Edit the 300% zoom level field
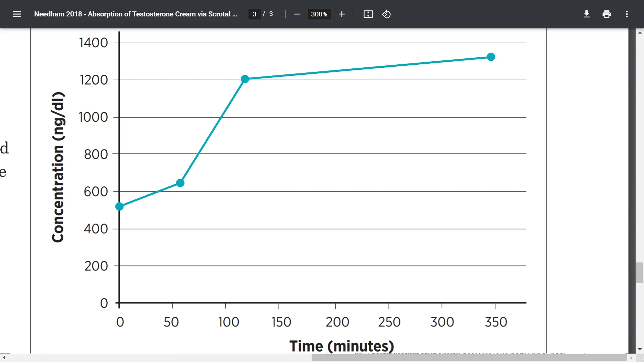Screen dimensions: 644x362 [319, 14]
